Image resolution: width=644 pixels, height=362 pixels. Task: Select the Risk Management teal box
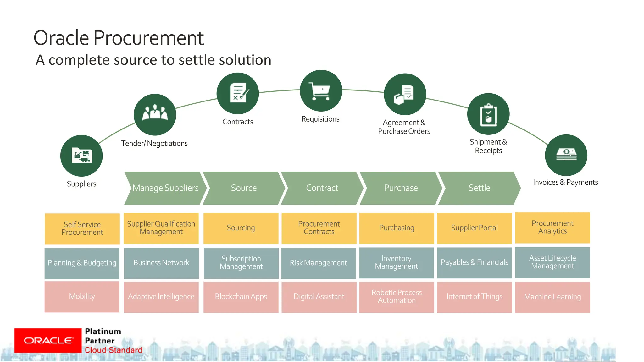click(318, 263)
